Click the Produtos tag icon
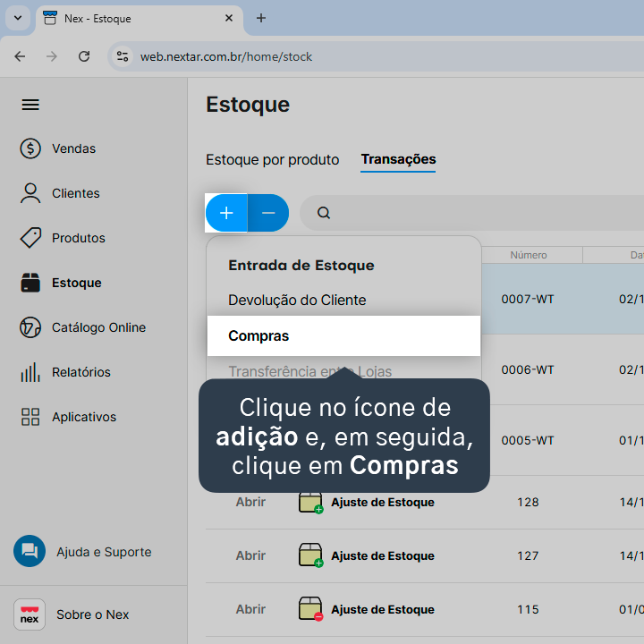This screenshot has width=644, height=644. click(30, 238)
